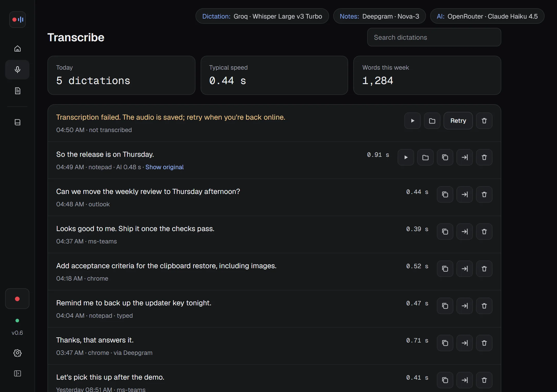Viewport: 557px width, 392px height.
Task: Click 'Remind me to back up the updater key tonight.'
Action: 134,303
